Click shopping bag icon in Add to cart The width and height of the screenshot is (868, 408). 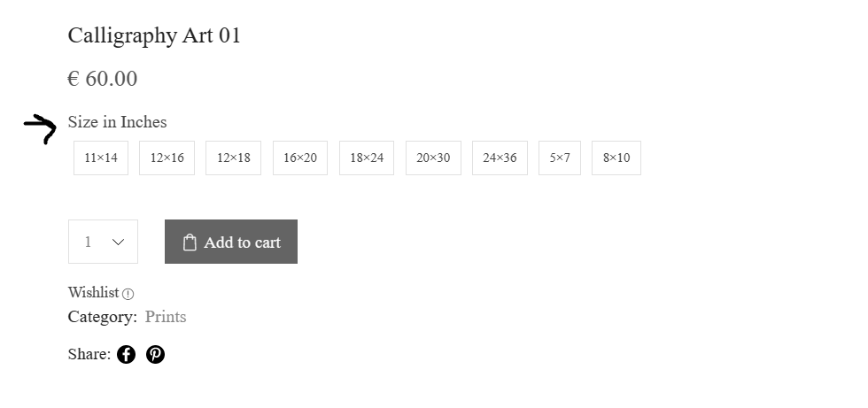tap(190, 242)
